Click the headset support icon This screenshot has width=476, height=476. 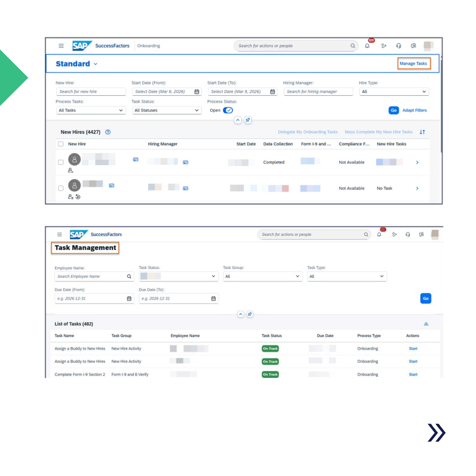(x=399, y=46)
